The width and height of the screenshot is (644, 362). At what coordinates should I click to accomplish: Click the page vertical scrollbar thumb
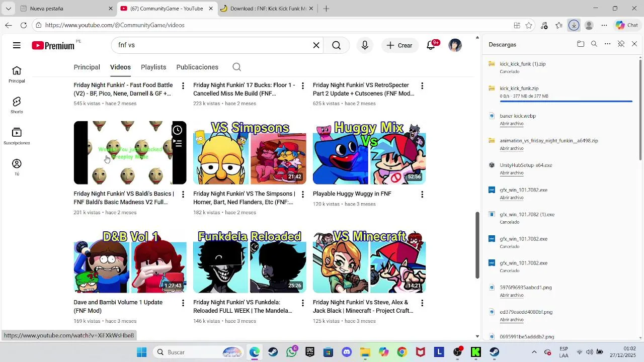point(477,245)
